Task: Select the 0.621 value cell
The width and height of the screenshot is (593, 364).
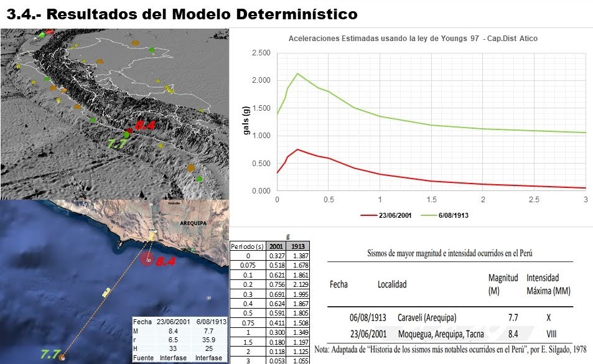Action: coord(276,275)
